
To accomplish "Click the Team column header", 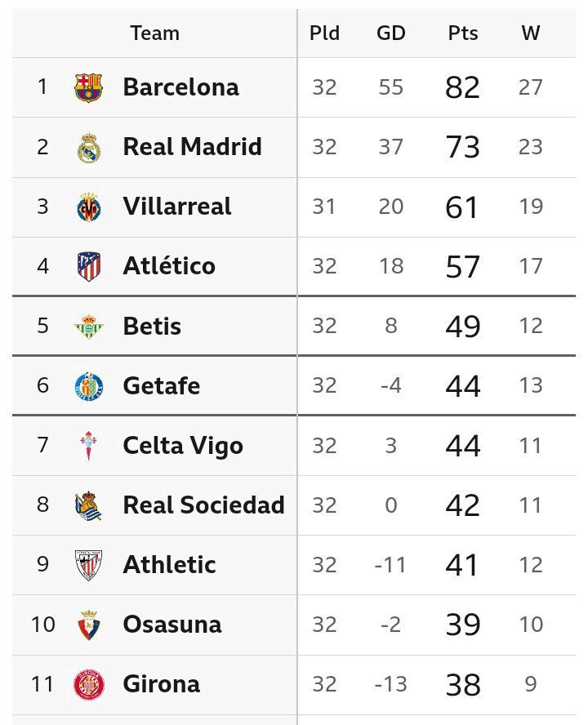I will click(154, 33).
